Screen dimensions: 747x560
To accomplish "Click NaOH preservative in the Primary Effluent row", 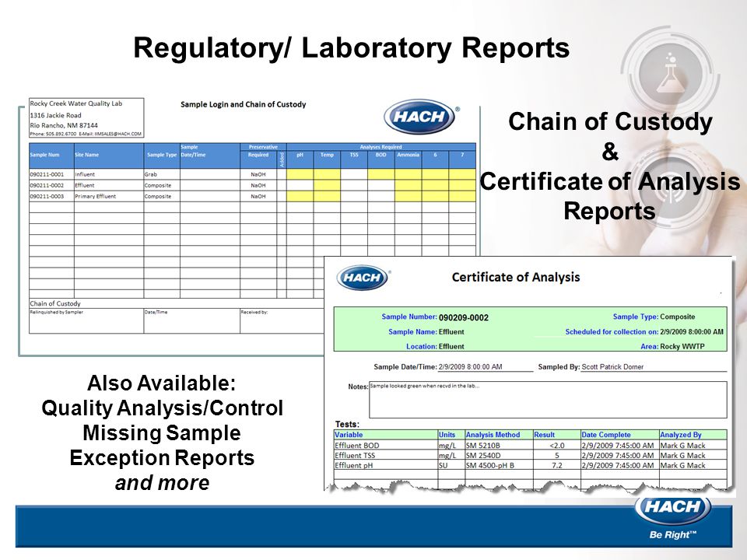I will (x=258, y=196).
